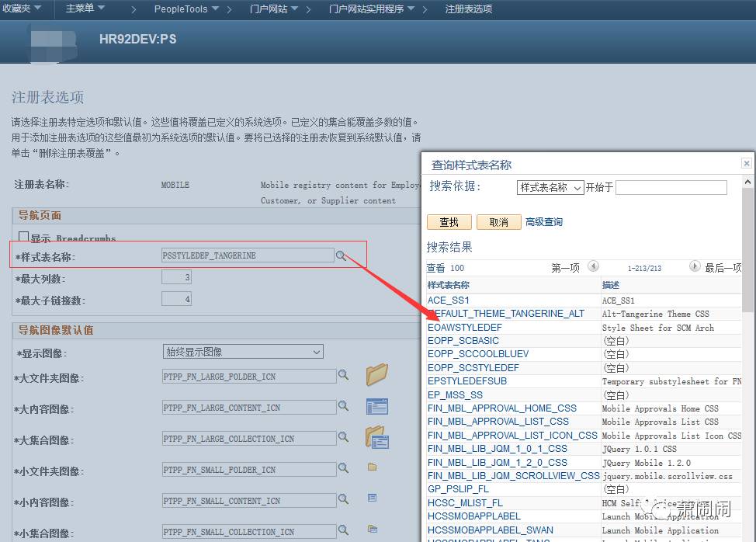This screenshot has width=756, height=542.
Task: Click the small collection preview image
Action: [x=373, y=529]
